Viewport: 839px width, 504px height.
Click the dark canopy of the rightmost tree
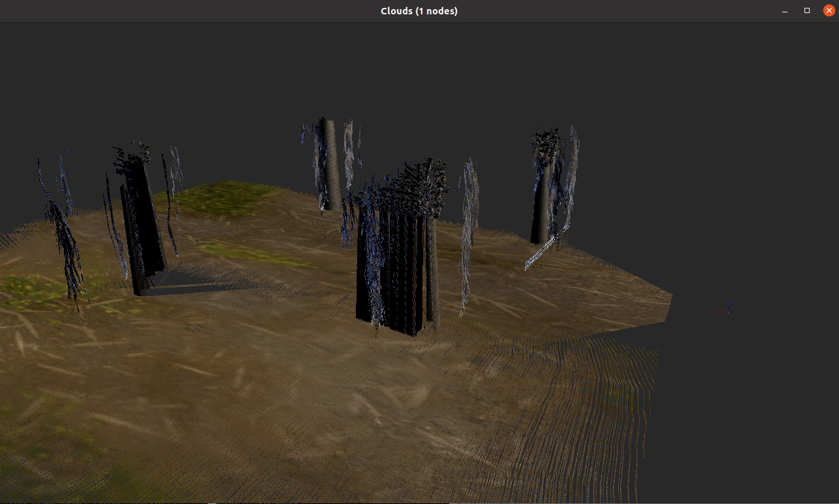click(546, 143)
